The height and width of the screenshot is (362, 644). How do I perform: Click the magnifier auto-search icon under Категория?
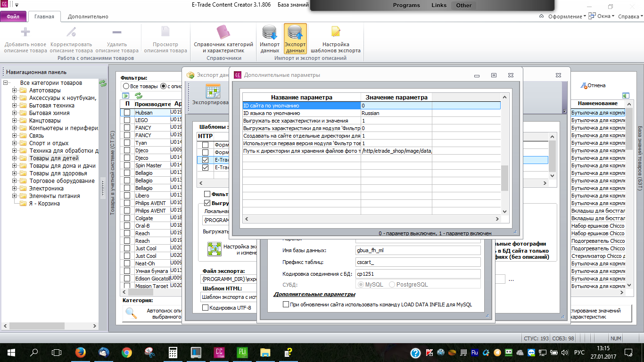(131, 313)
